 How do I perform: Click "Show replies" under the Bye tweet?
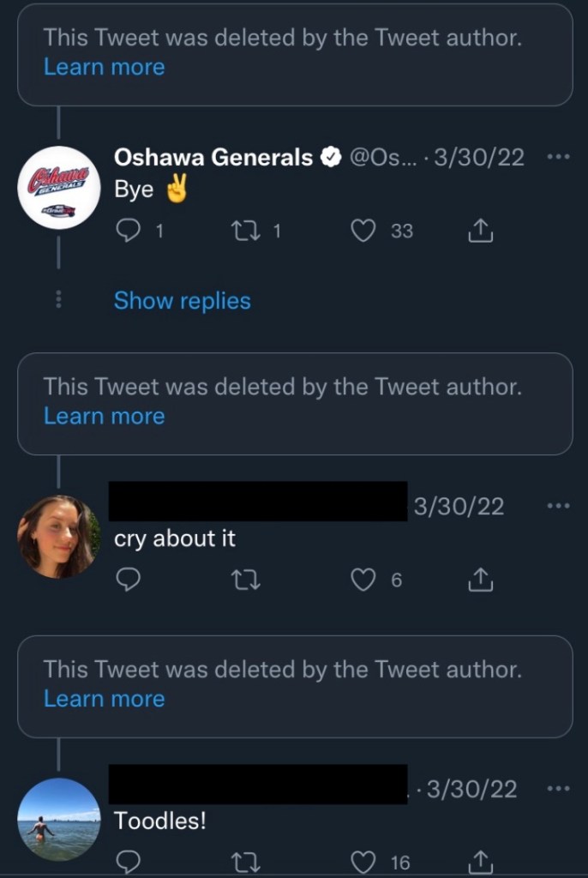coord(182,301)
